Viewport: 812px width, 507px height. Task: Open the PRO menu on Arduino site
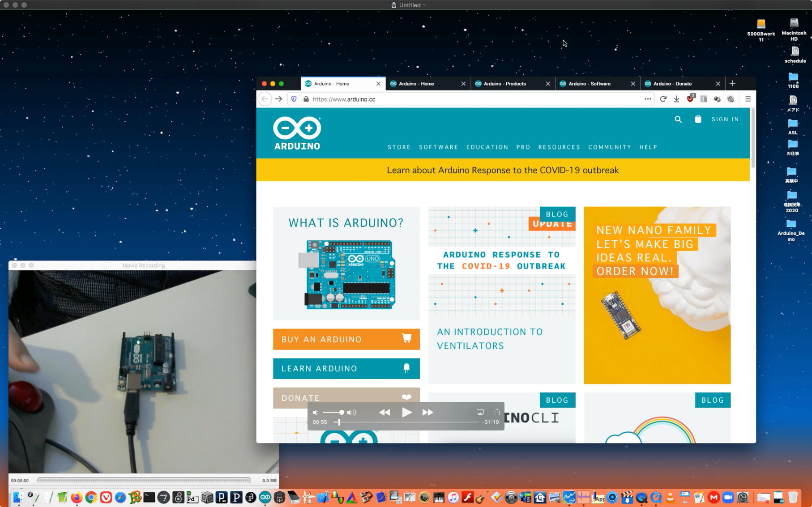523,147
